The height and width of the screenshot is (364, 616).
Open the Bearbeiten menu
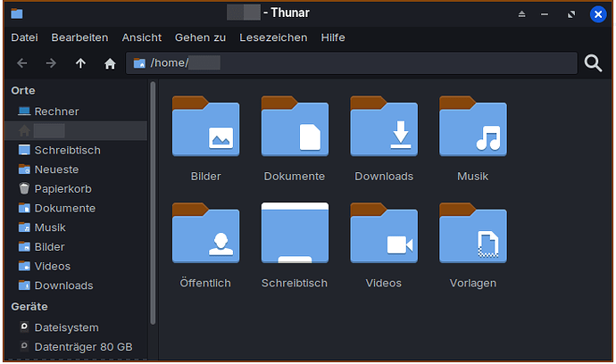coord(79,37)
